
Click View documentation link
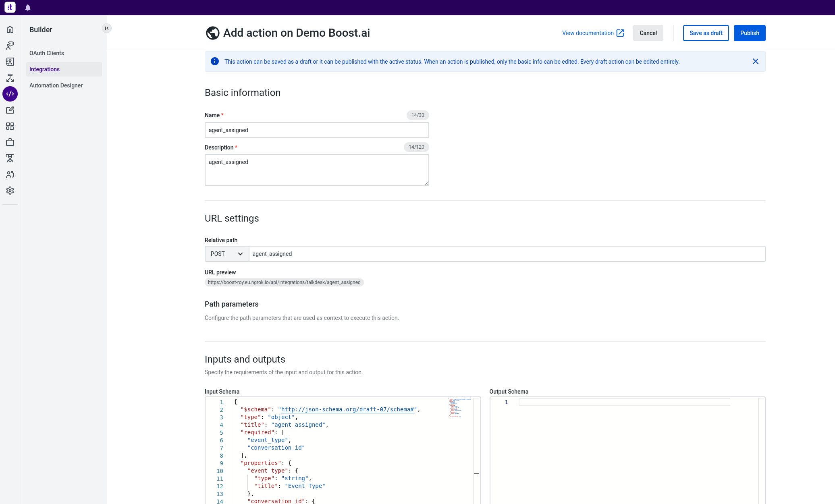(x=588, y=33)
